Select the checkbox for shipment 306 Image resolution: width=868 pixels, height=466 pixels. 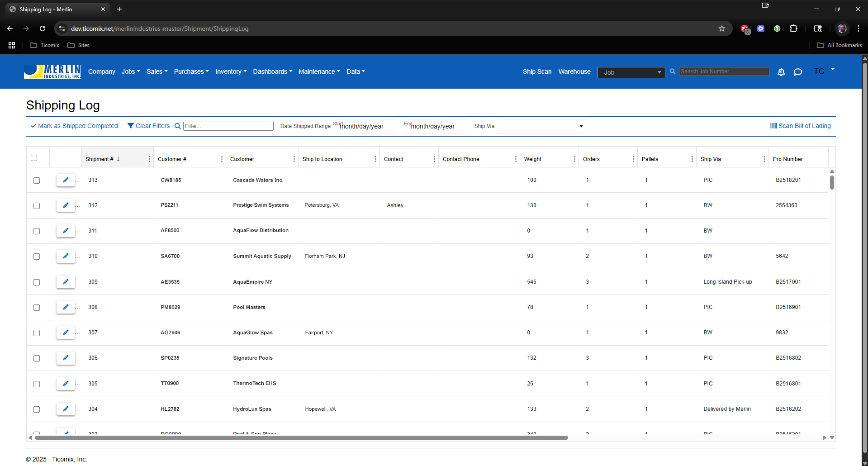(37, 358)
